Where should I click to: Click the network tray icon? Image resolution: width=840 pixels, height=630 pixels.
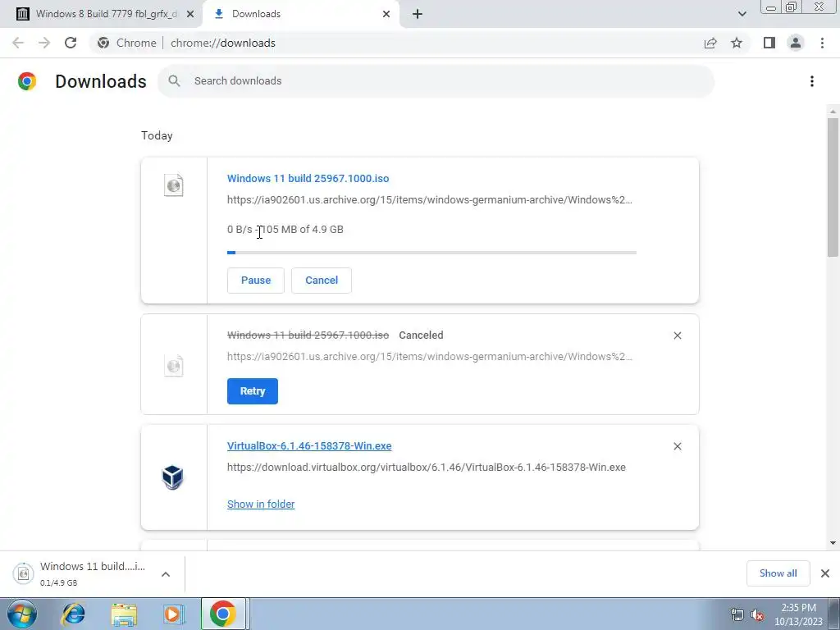point(737,614)
